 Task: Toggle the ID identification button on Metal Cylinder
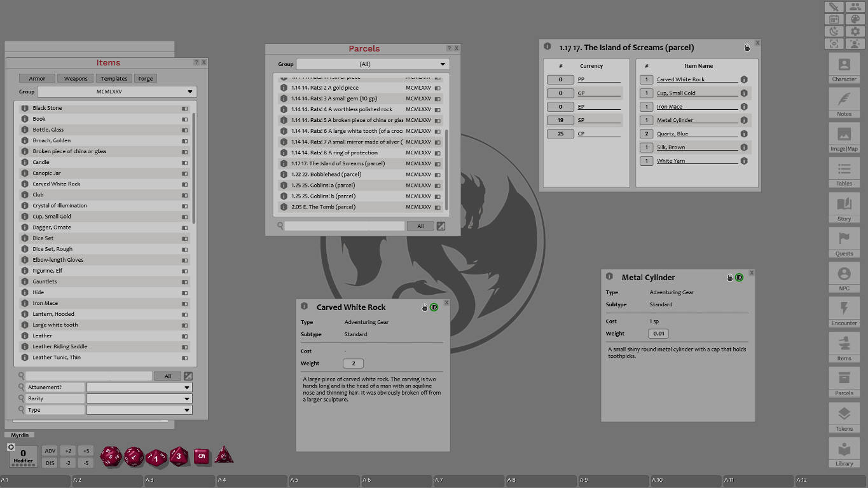tap(739, 278)
